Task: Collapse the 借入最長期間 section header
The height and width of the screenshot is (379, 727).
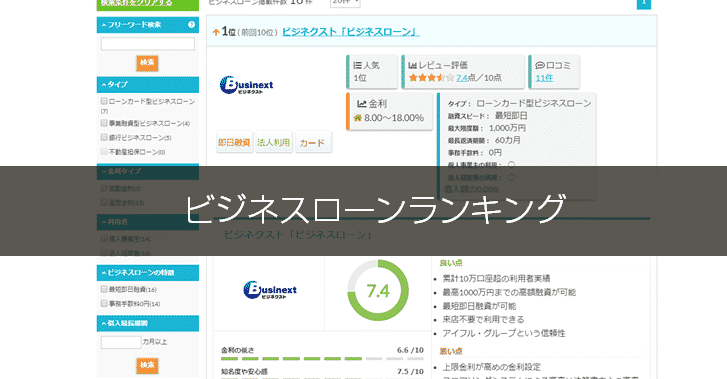Action: click(x=147, y=323)
